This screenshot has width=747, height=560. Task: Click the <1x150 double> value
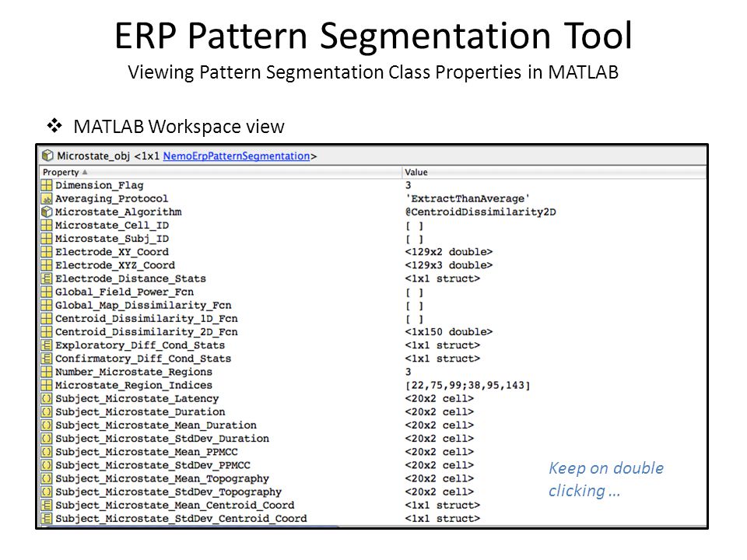449,332
